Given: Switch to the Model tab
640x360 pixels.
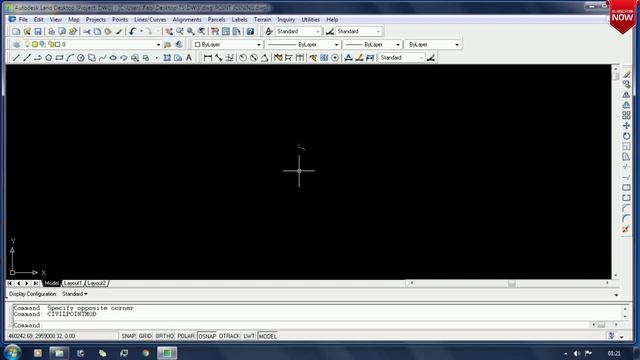Looking at the screenshot, I should point(52,283).
